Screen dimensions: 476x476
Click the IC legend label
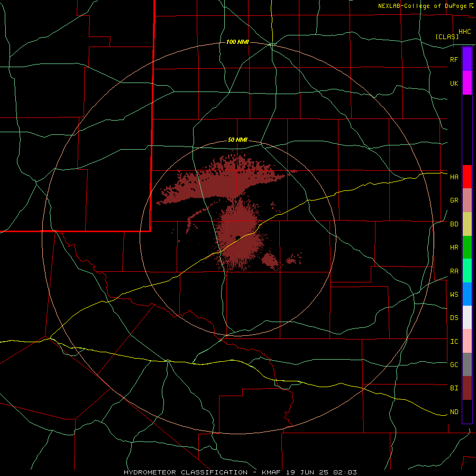454,342
